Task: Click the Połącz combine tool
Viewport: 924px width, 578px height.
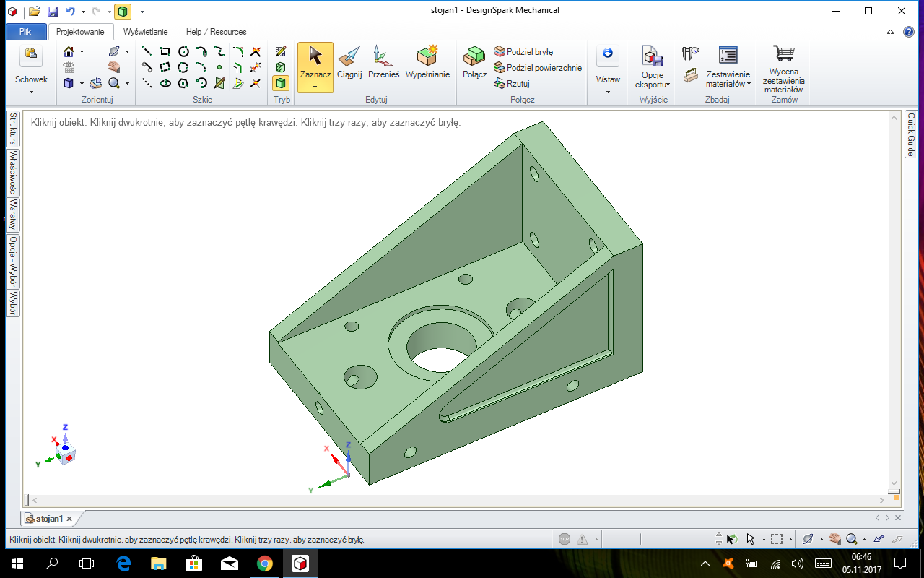Action: (x=474, y=62)
